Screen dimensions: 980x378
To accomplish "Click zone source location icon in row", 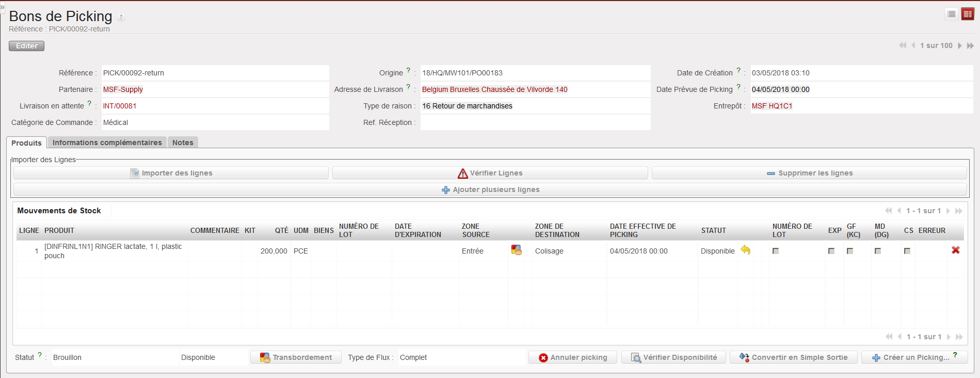I will coord(516,250).
